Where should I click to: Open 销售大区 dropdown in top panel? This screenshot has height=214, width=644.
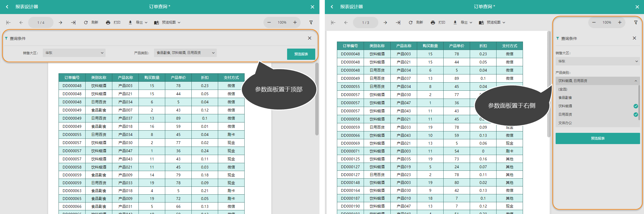pyautogui.click(x=74, y=53)
